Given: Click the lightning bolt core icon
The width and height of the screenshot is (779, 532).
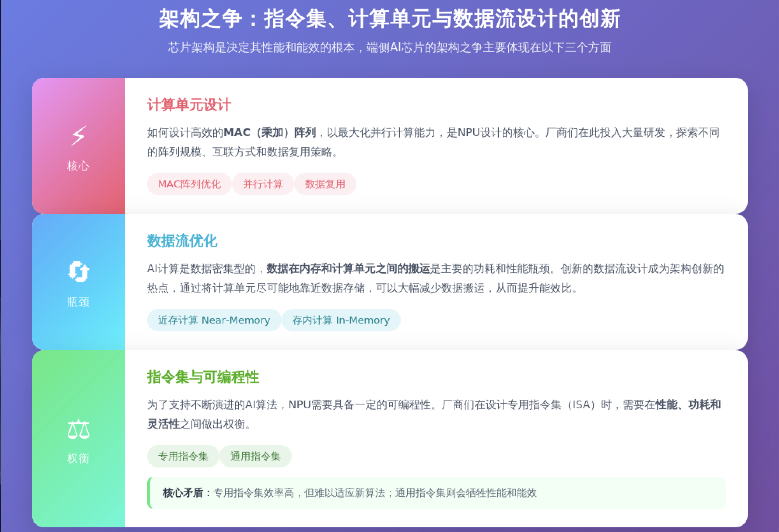Looking at the screenshot, I should point(78,136).
